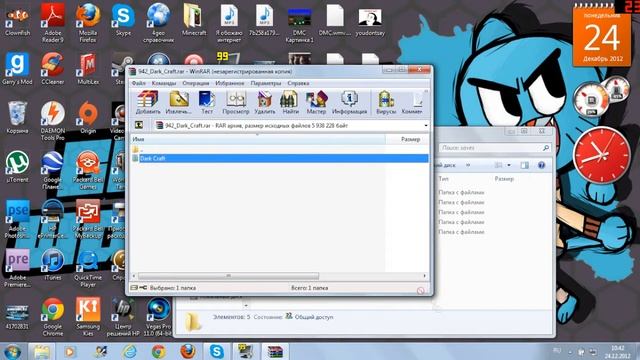
Task: Open the Операции menu
Action: 196,83
